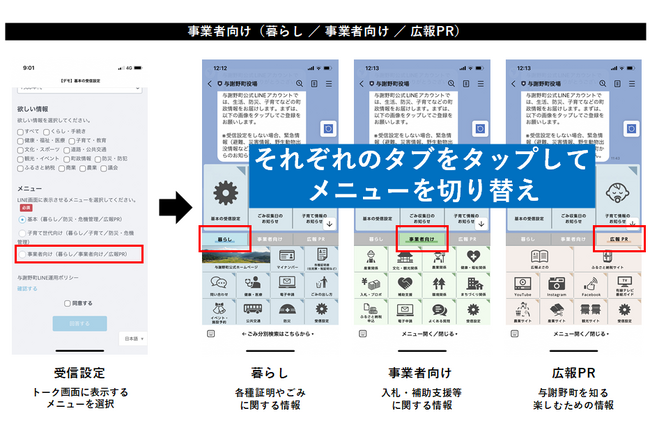Viewport: 650px width, 434px height.
Task: Check the 健康・福祉・医療 checkbox
Action: click(20, 141)
